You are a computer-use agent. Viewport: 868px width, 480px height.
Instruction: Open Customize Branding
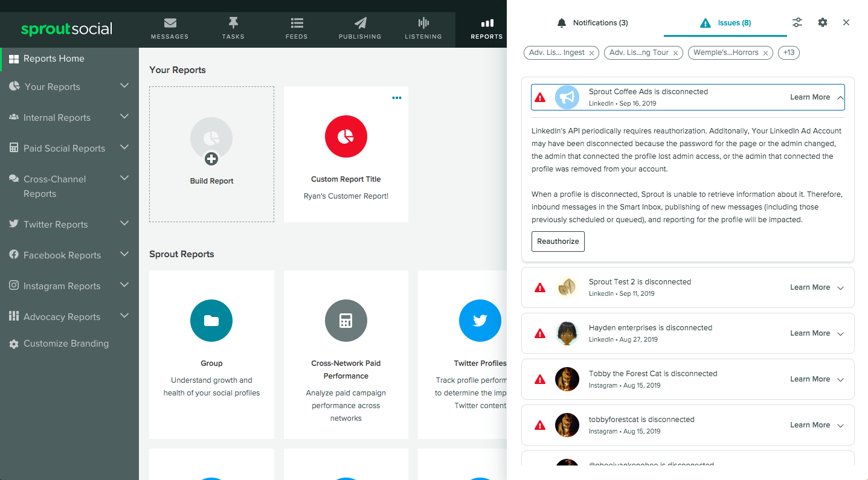66,344
